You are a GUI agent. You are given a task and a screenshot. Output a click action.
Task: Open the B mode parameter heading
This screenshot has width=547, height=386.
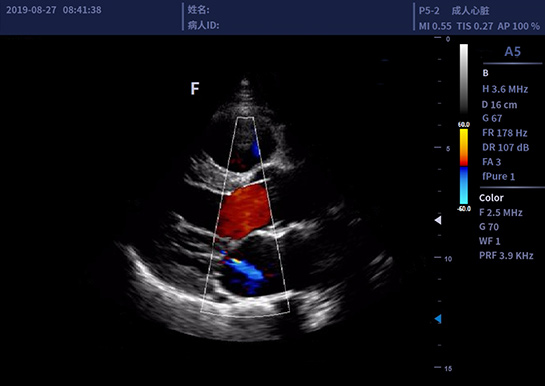[485, 73]
